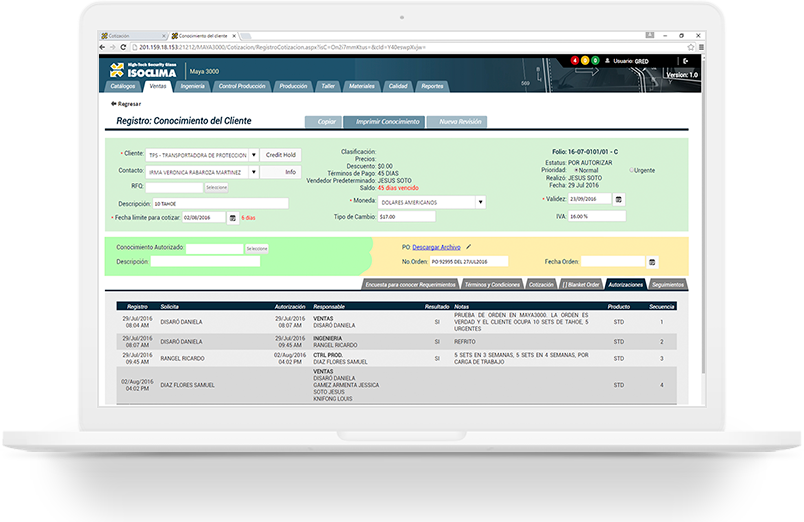Viewport: 804px width, 522px height.
Task: Click the RFQ input field
Action: (x=174, y=188)
